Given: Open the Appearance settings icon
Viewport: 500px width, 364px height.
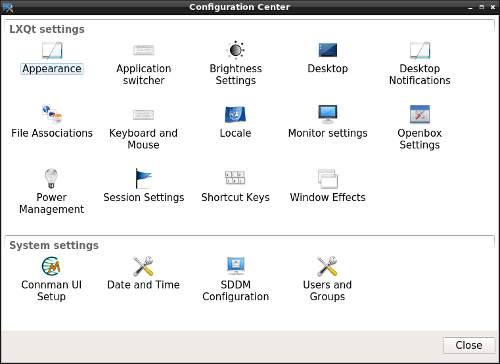Looking at the screenshot, I should click(52, 50).
